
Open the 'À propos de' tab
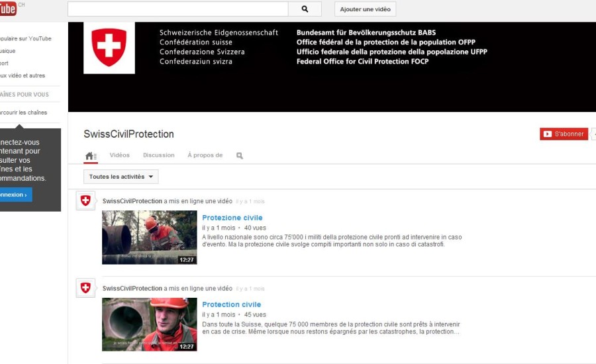click(x=205, y=156)
